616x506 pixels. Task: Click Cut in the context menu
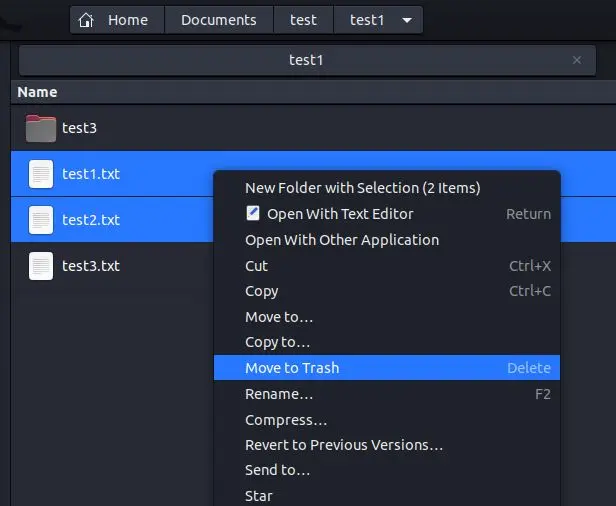click(256, 266)
